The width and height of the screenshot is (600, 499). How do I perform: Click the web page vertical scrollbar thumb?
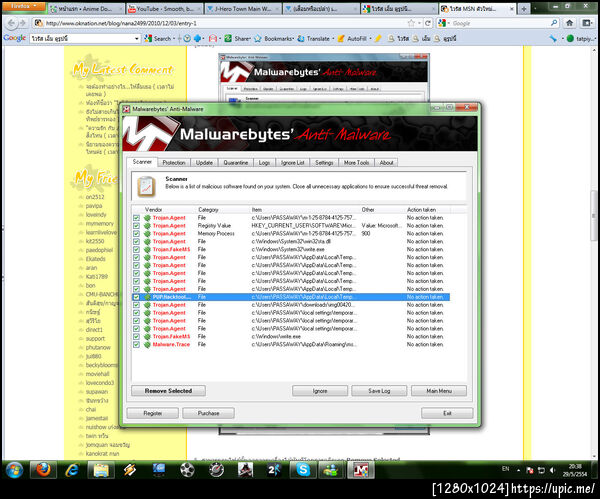pos(594,216)
